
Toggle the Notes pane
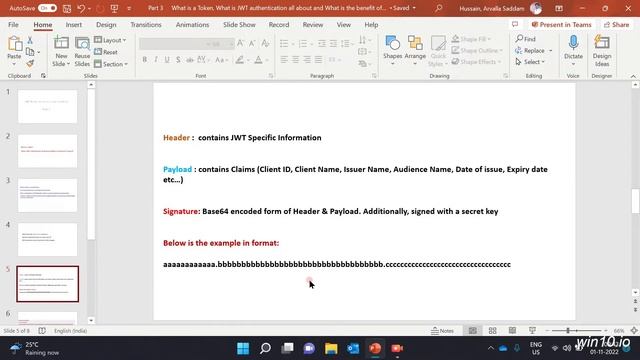point(442,331)
